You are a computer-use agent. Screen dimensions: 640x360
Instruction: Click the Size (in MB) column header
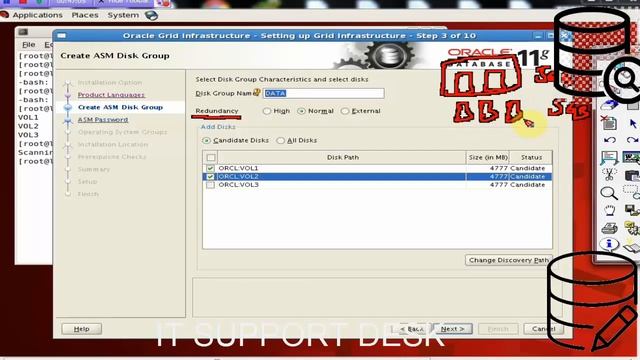click(x=488, y=158)
